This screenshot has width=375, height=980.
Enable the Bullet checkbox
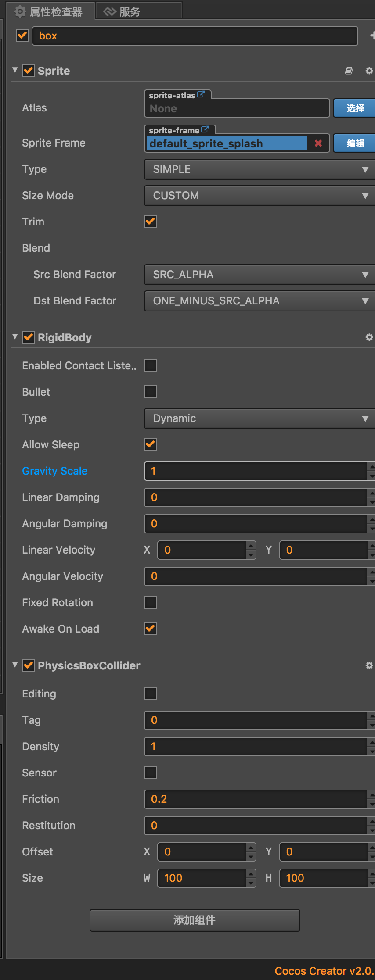coord(151,392)
